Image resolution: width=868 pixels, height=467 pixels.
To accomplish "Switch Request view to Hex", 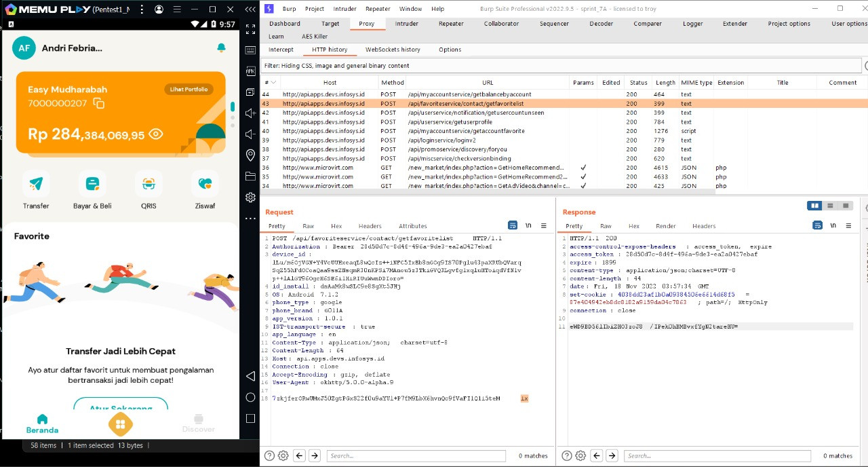I will tap(336, 226).
